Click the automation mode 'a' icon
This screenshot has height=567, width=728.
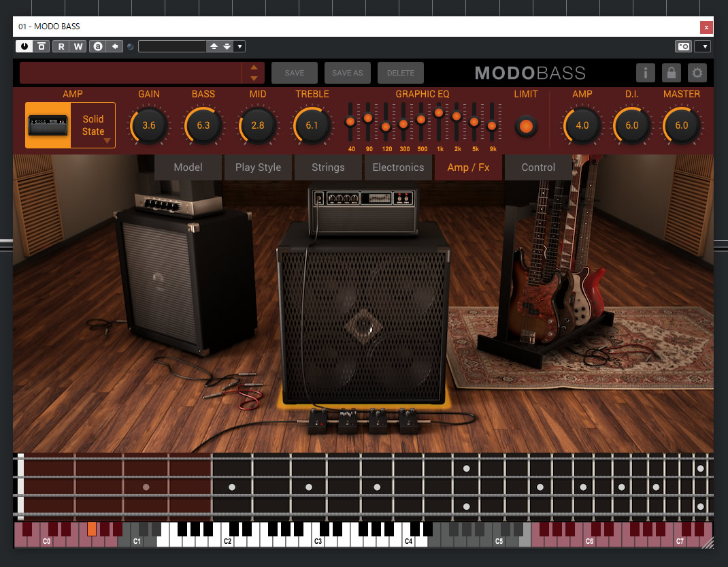(97, 46)
